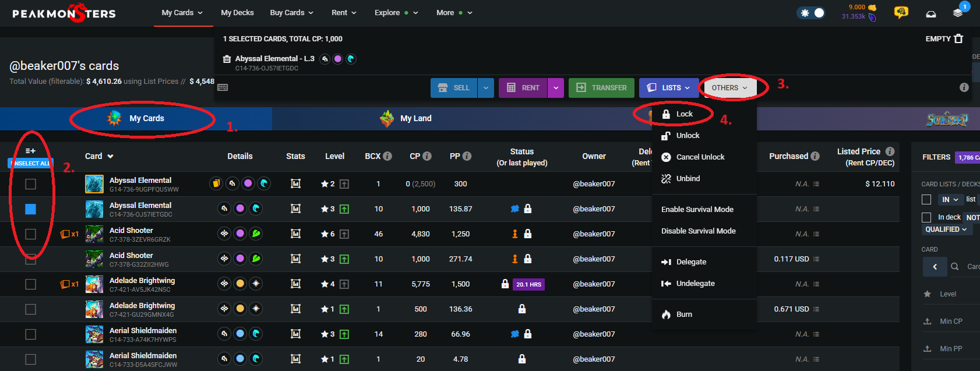Toggle the dark mode switch
The width and height of the screenshot is (980, 371).
812,13
